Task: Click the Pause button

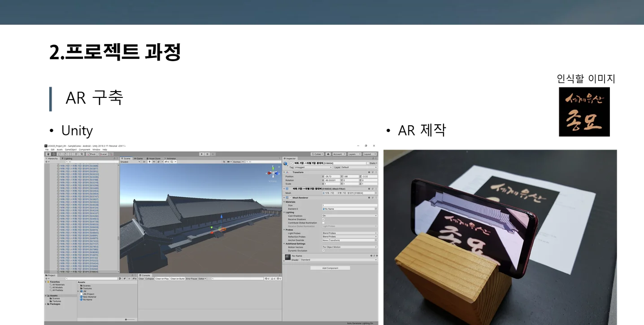Action: point(208,154)
